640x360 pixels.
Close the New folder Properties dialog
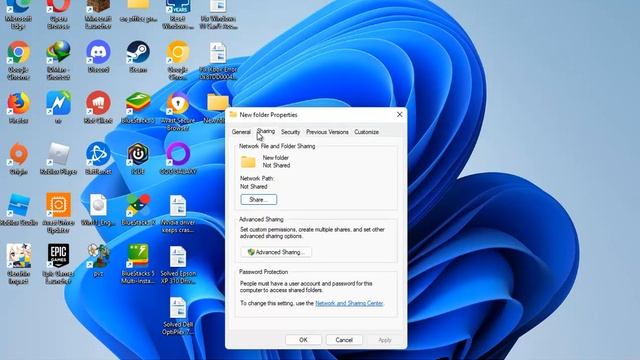pos(400,115)
